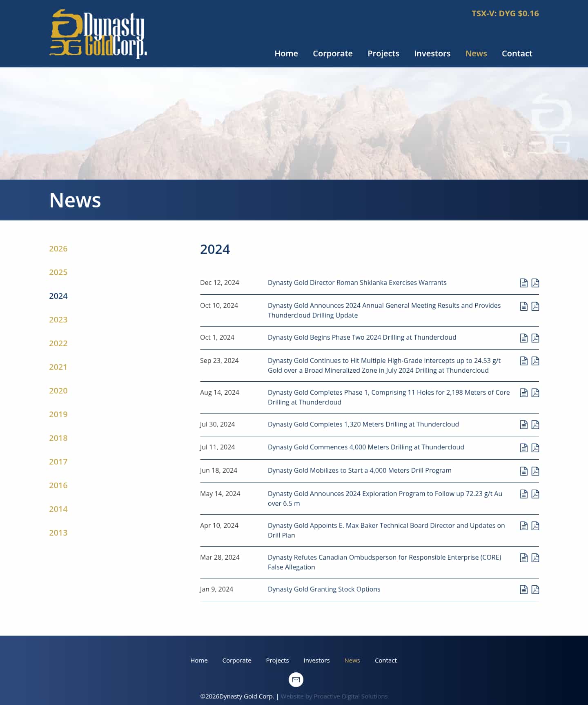This screenshot has width=588, height=705.
Task: Open document icon for Jan 9, 2024 release
Action: [523, 589]
